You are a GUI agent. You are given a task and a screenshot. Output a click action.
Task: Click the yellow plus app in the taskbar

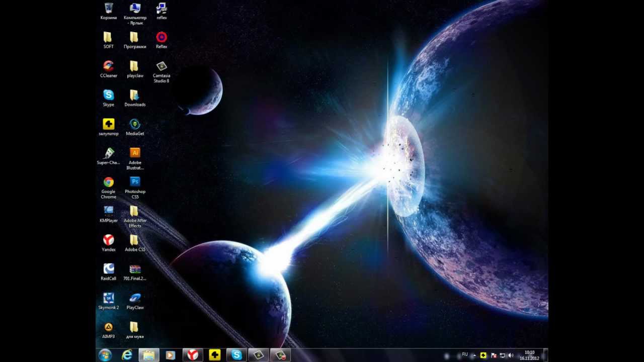click(x=215, y=355)
